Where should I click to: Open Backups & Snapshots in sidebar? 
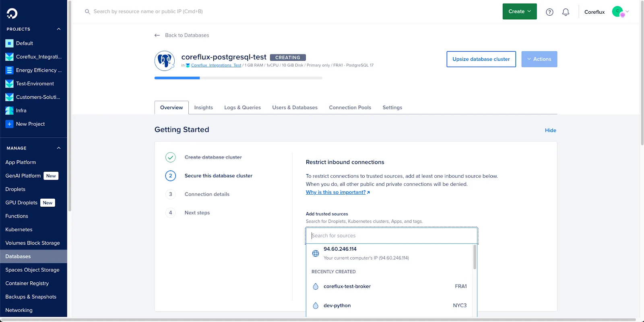[x=31, y=297]
